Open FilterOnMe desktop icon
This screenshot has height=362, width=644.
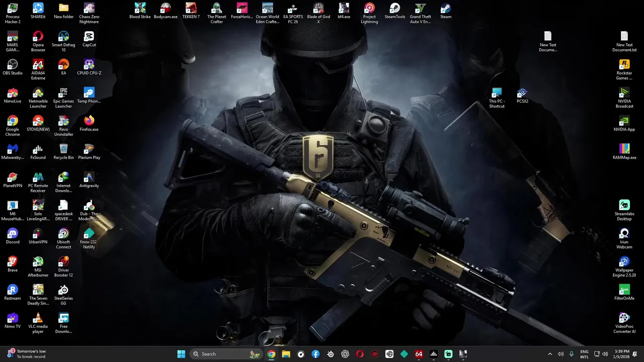pyautogui.click(x=624, y=292)
